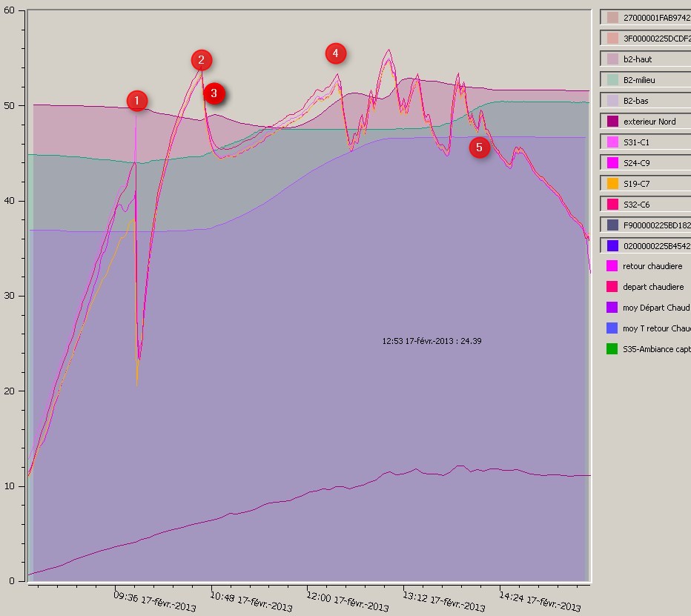Screen dimensions: 691x616
Task: Click the green S35-Ambiance color swatch
Action: pyautogui.click(x=612, y=349)
